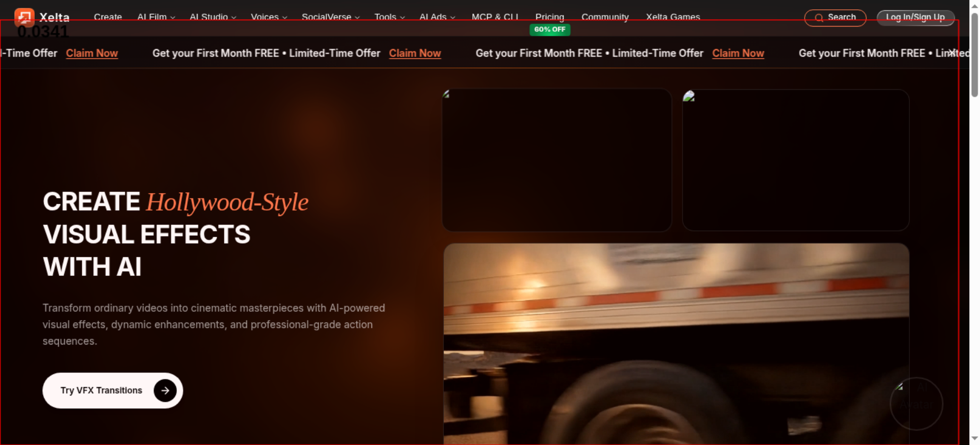Click the truck video preview
The height and width of the screenshot is (445, 980).
coord(676,344)
